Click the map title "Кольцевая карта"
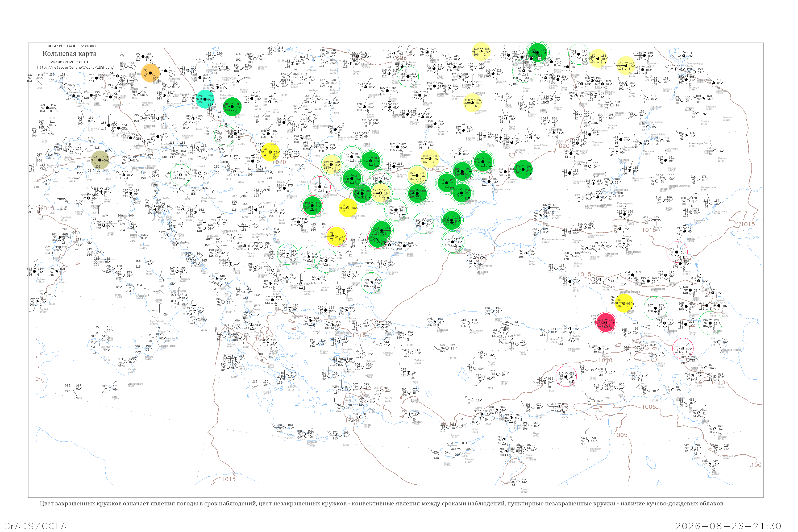The width and height of the screenshot is (798, 532). (69, 54)
